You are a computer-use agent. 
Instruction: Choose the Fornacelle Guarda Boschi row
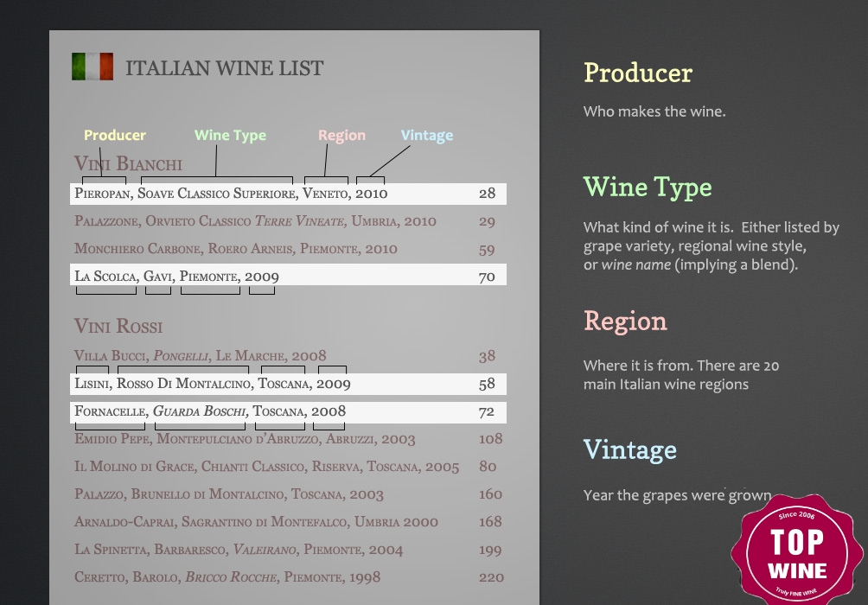[288, 412]
